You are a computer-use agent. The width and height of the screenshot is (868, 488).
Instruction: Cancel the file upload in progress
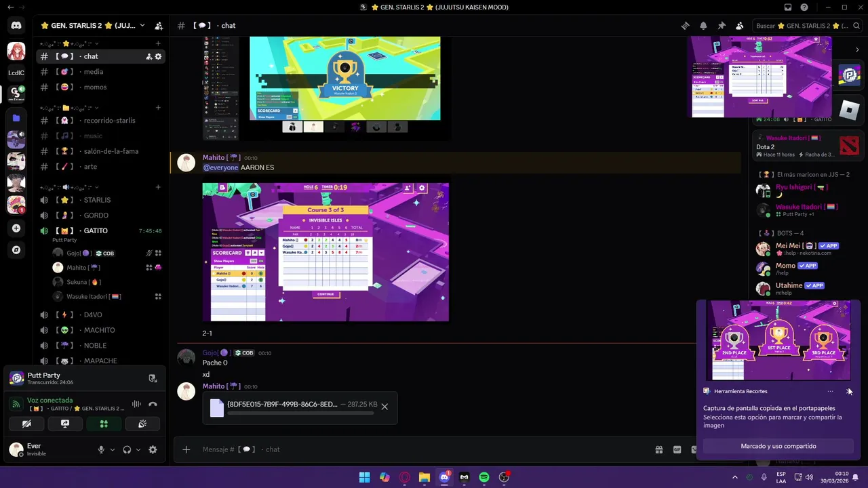click(384, 407)
